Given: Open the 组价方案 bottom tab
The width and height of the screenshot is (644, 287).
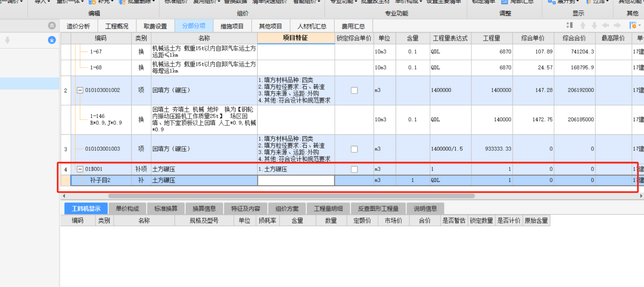Looking at the screenshot, I should point(287,209).
